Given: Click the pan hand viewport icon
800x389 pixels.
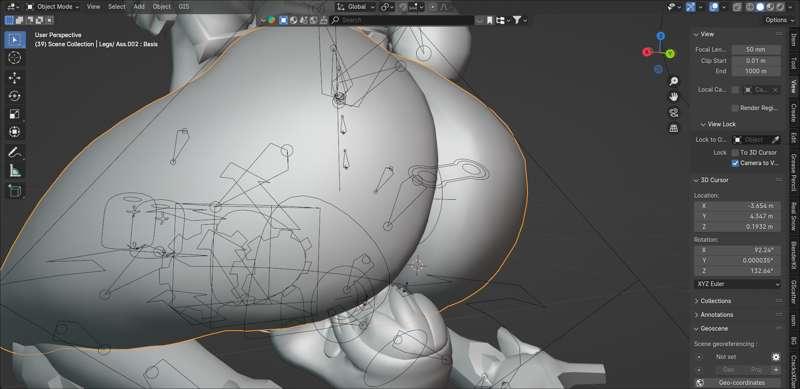Looking at the screenshot, I should pos(674,97).
